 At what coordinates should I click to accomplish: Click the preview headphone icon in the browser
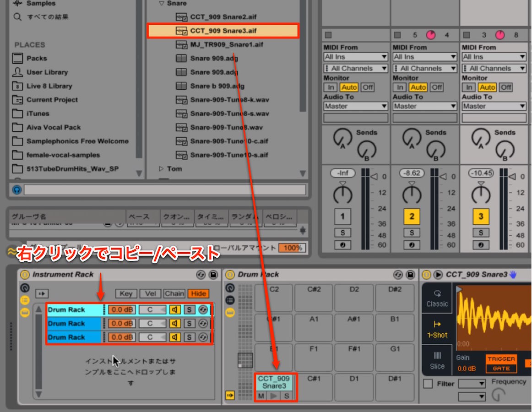point(16,190)
